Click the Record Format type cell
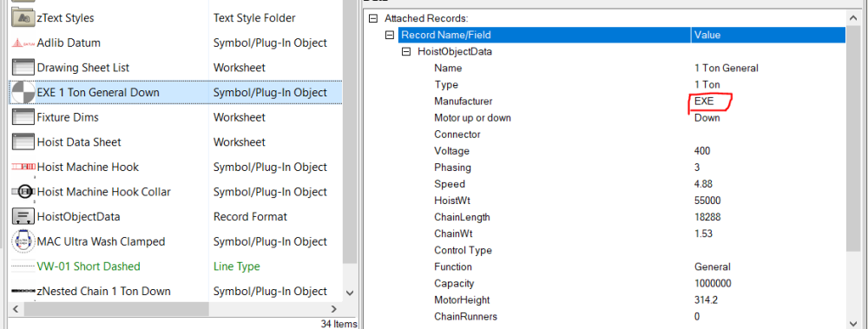The height and width of the screenshot is (329, 868). pyautogui.click(x=250, y=216)
